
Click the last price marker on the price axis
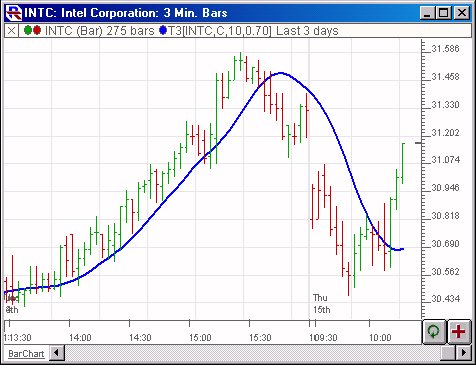point(418,143)
